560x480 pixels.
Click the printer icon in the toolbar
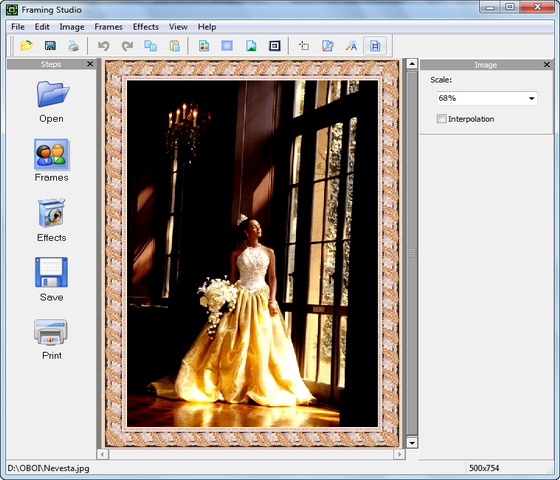74,46
